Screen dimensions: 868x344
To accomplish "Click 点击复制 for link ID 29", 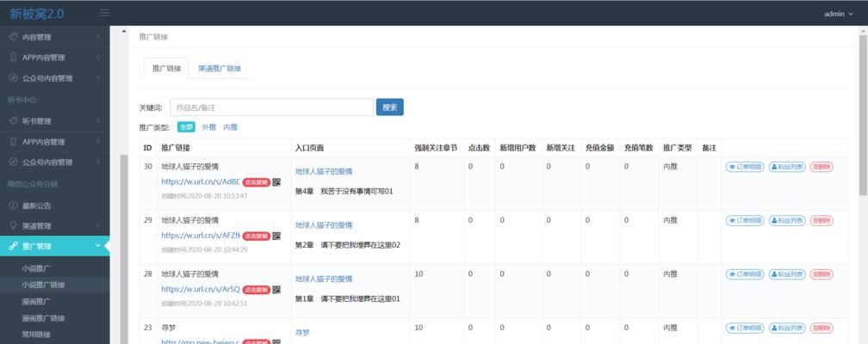I will point(257,236).
